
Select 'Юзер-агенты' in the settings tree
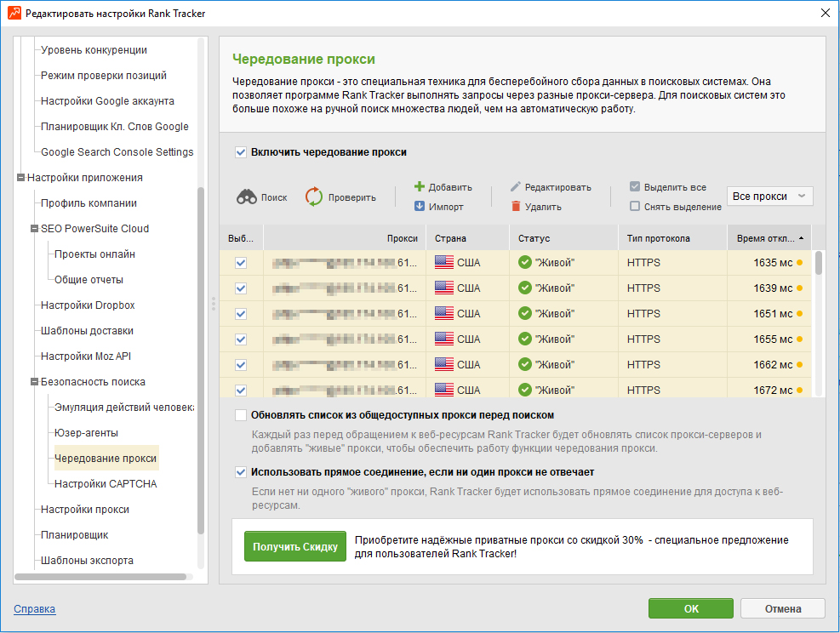click(x=86, y=433)
